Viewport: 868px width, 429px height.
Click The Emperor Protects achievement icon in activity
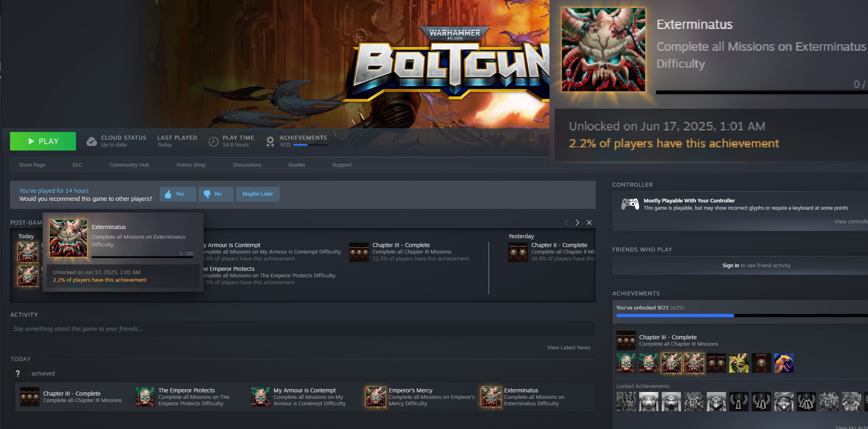[145, 397]
